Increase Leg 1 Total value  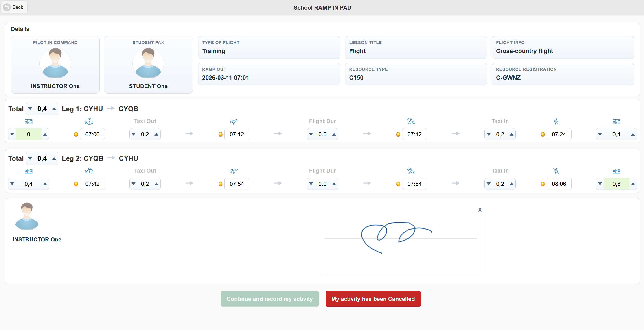pyautogui.click(x=54, y=109)
